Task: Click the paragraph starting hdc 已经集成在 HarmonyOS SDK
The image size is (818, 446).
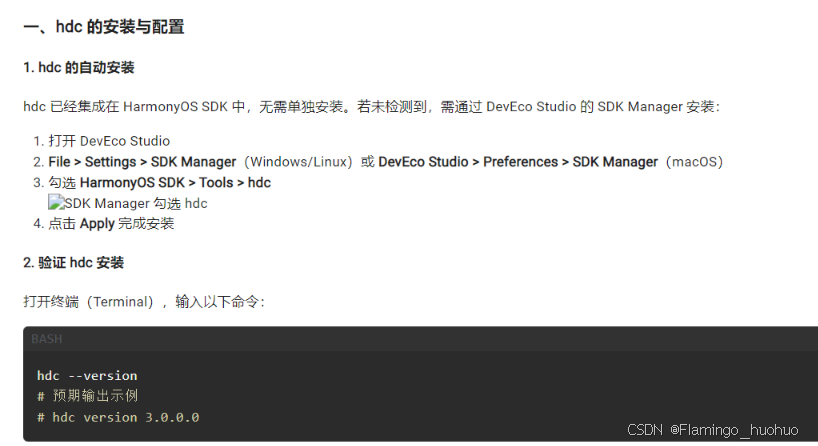Action: point(371,107)
